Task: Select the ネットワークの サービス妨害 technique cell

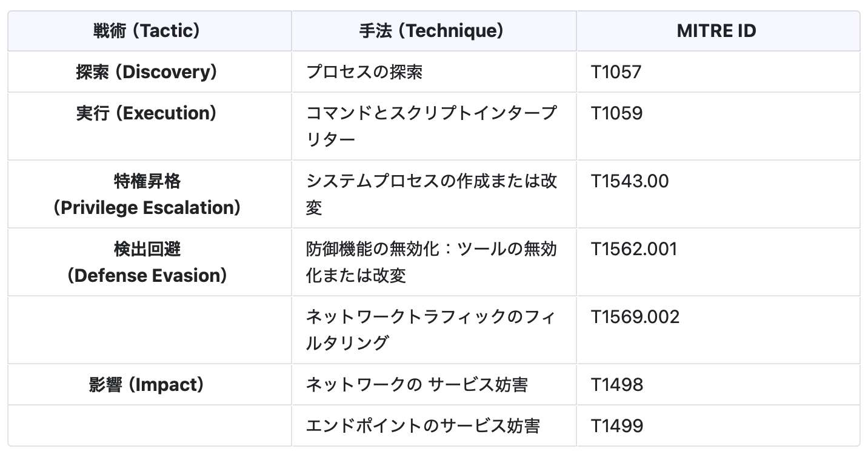Action: (x=416, y=385)
